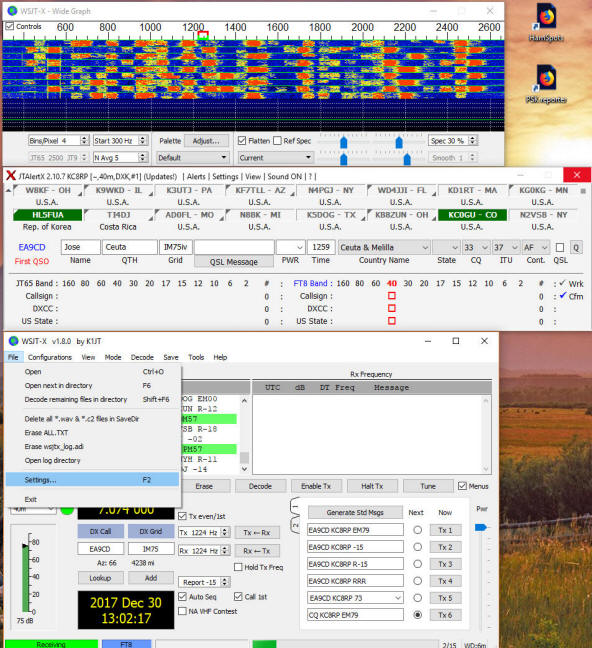Open the Current spectrum dropdown

coord(275,157)
